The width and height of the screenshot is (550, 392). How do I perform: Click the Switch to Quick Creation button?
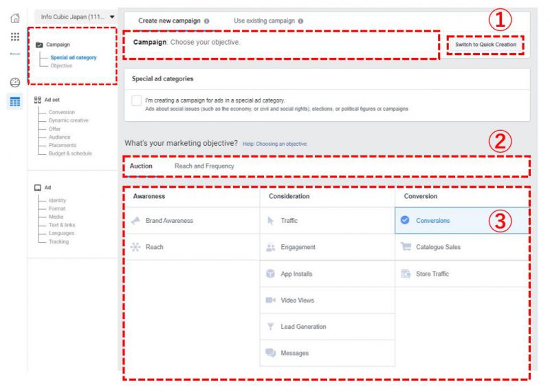[x=485, y=45]
